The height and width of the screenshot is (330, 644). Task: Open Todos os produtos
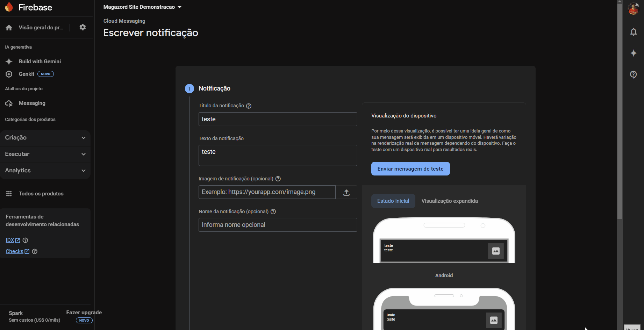(41, 194)
